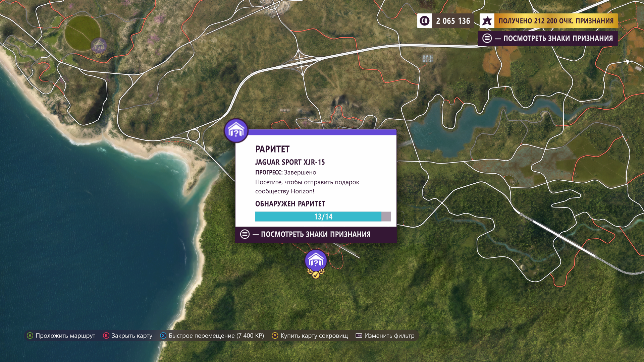Viewport: 644px width, 362px height.
Task: Click the credits amount 2 065 136
Action: pos(453,21)
